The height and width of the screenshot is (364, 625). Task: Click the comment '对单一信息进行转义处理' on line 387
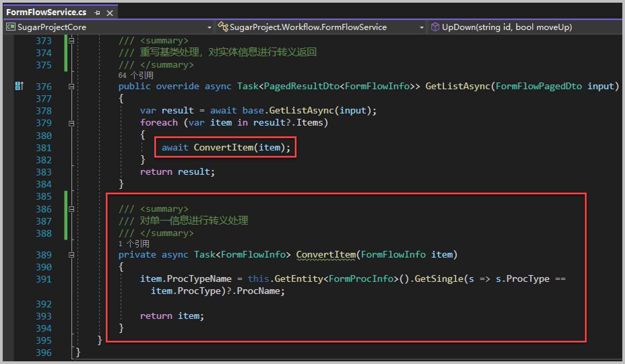[x=194, y=221]
